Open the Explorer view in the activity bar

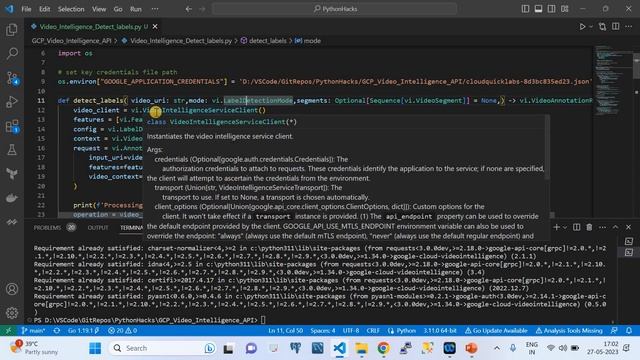(12, 29)
